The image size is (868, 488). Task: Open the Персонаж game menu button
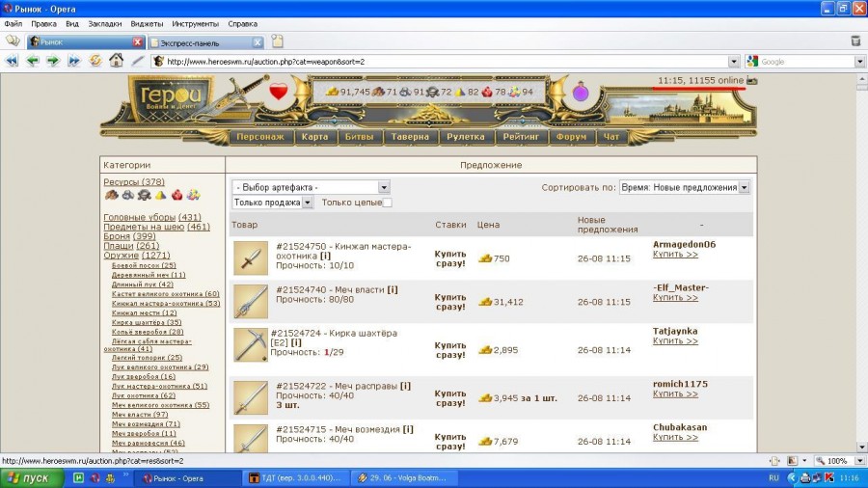click(260, 137)
